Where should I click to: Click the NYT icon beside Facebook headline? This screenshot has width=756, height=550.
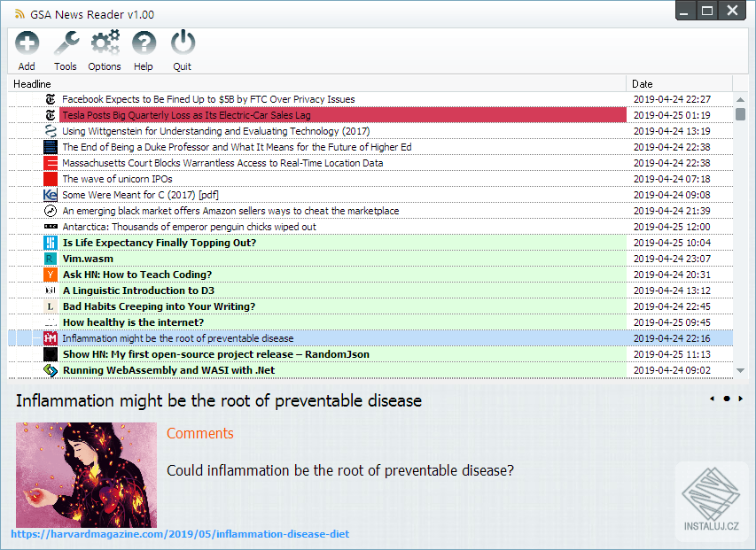point(51,99)
